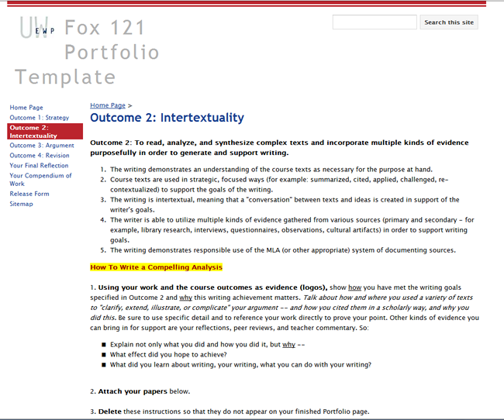Click bullet 'Explain not only what you did'

tap(207, 345)
